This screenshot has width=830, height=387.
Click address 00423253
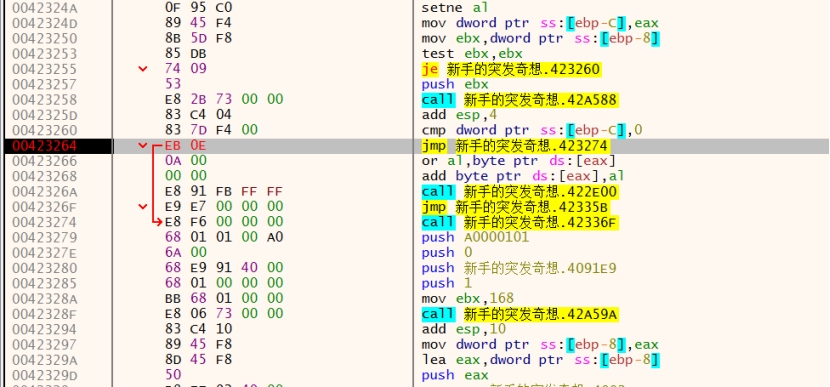click(44, 54)
